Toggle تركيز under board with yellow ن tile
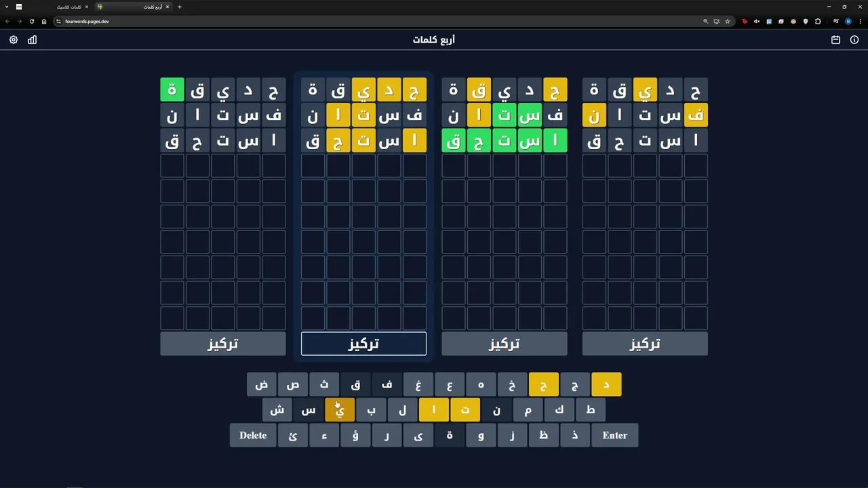Screen dimensions: 868x488 click(x=645, y=344)
